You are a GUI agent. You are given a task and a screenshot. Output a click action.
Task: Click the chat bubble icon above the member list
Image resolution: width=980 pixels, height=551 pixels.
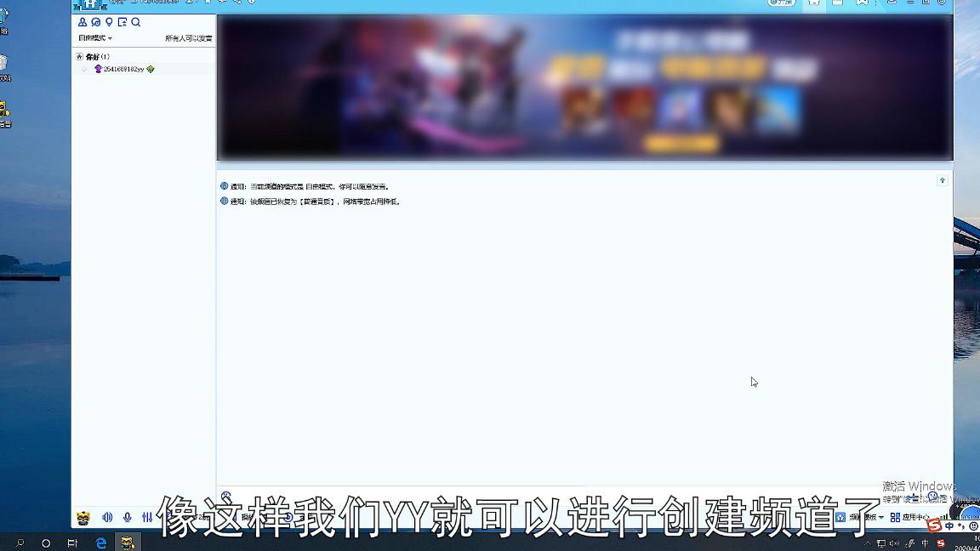94,23
